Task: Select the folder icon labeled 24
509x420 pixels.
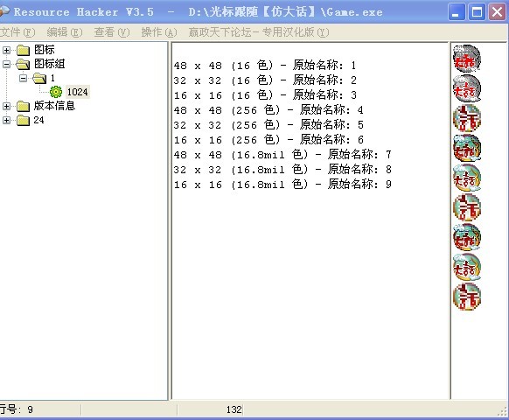Action: (x=23, y=121)
